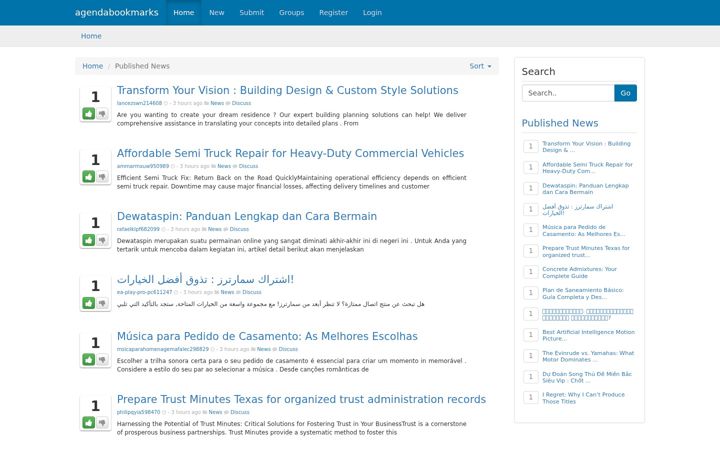The width and height of the screenshot is (720, 450).
Task: Downvote the Affordable Semi Truck Repair post
Action: (x=102, y=176)
